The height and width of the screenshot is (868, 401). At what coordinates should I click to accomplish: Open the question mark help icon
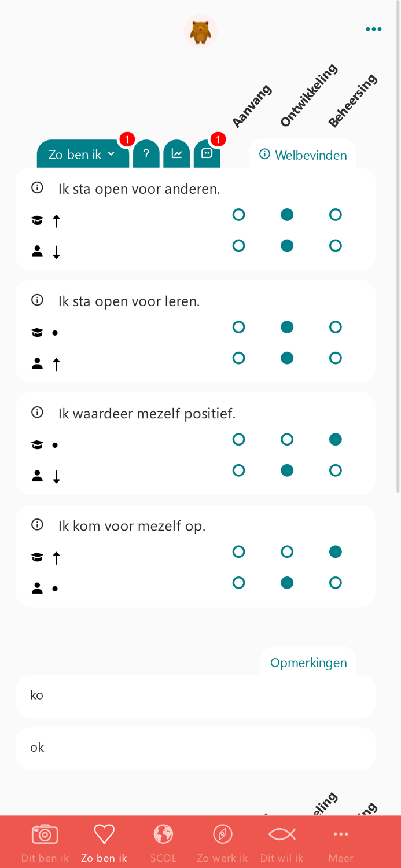(x=146, y=154)
